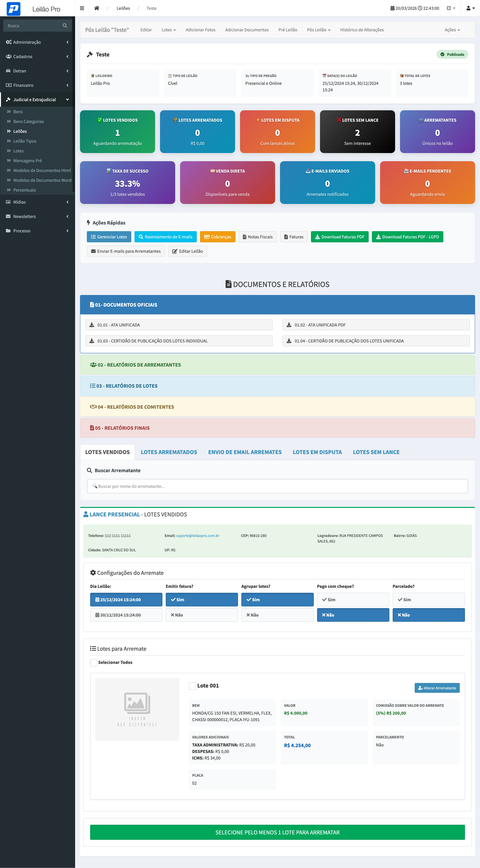Tick the Lote 001 checkbox
This screenshot has height=868, width=480.
[192, 686]
